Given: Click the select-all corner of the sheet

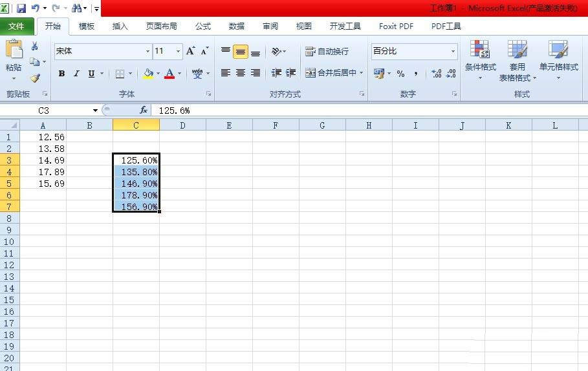Looking at the screenshot, I should pos(10,125).
